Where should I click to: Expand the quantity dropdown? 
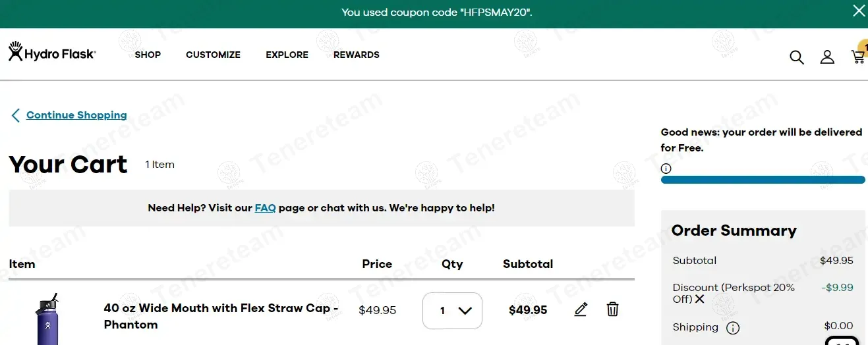[x=452, y=311]
